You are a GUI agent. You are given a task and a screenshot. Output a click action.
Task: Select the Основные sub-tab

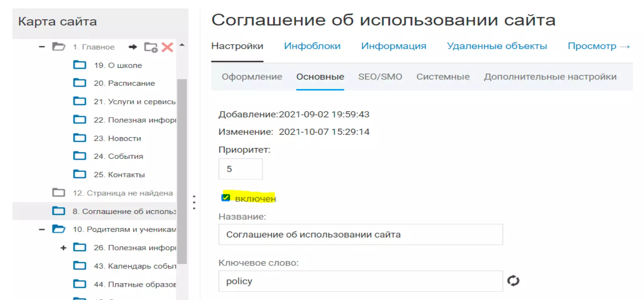pos(320,77)
